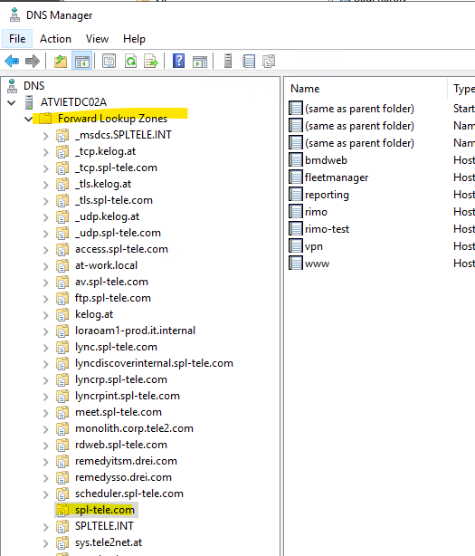Click the kelog.at zone folder icon
475x556 pixels.
62,314
